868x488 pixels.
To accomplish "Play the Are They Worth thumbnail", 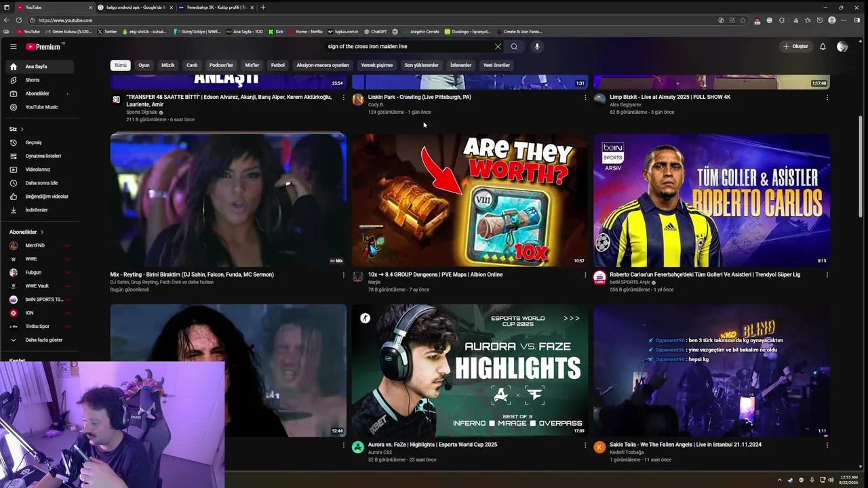I will pos(469,200).
